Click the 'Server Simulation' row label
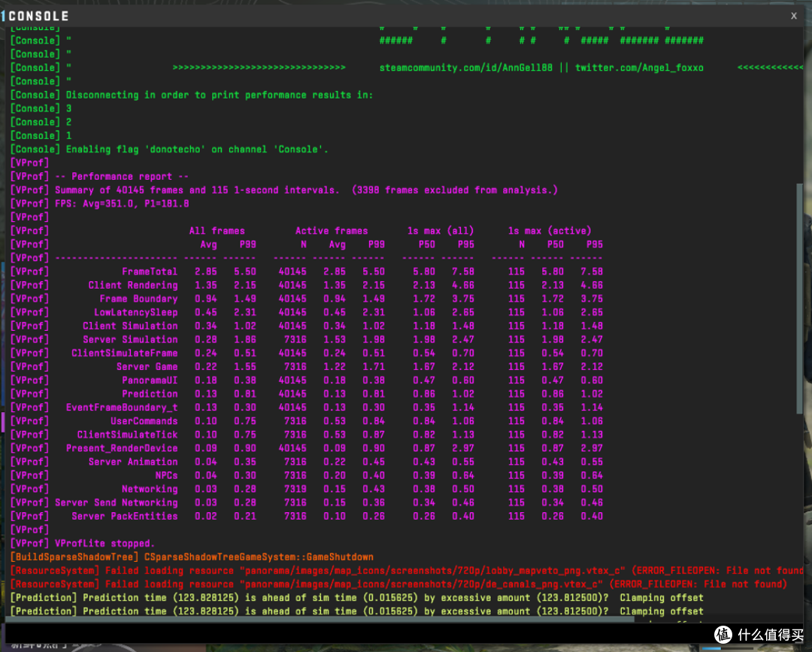812x652 pixels. [130, 339]
